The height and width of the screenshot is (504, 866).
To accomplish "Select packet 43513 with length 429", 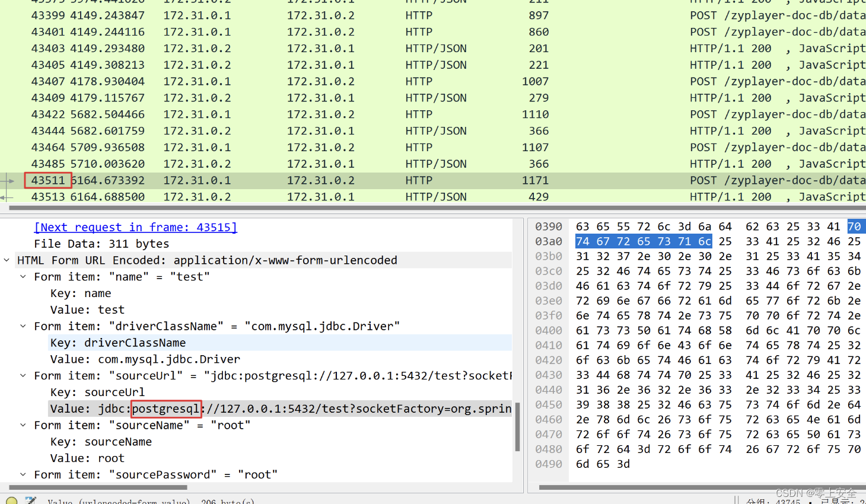I will click(433, 197).
